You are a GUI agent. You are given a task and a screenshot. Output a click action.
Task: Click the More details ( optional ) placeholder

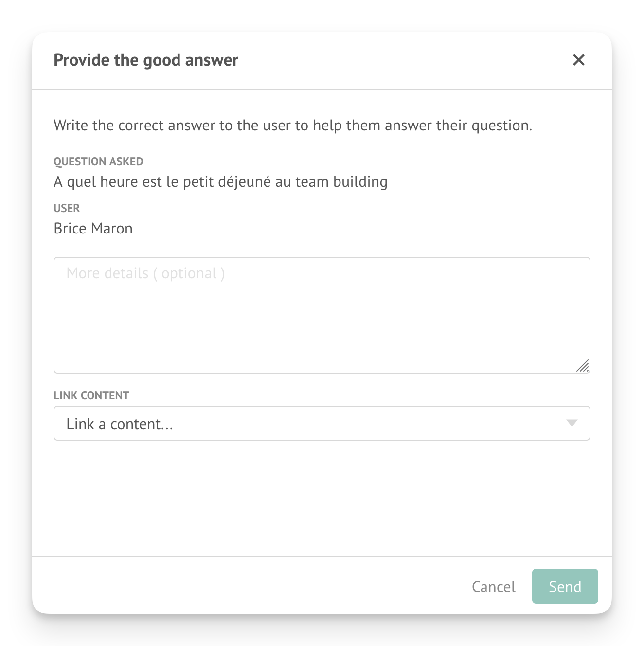point(145,273)
